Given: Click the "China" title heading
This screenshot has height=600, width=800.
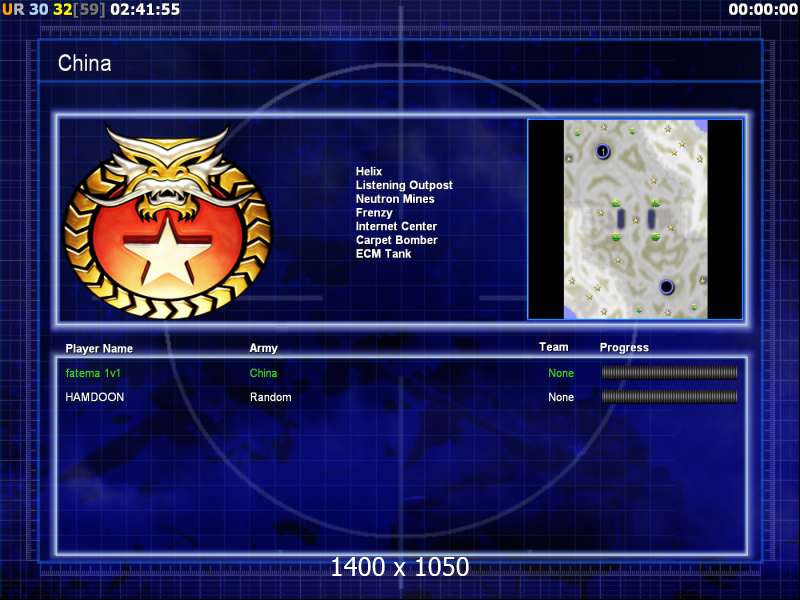Looking at the screenshot, I should point(84,63).
